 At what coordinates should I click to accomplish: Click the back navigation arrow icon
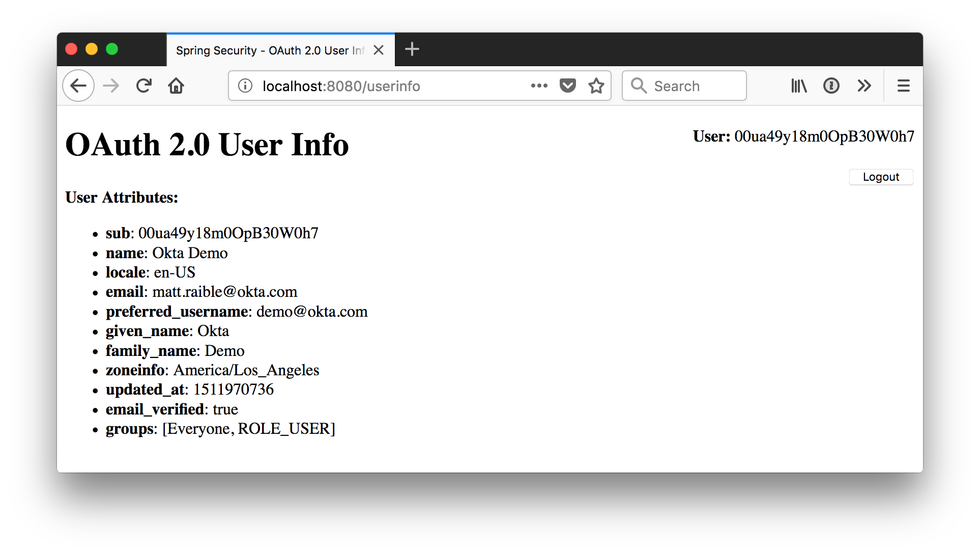point(79,86)
